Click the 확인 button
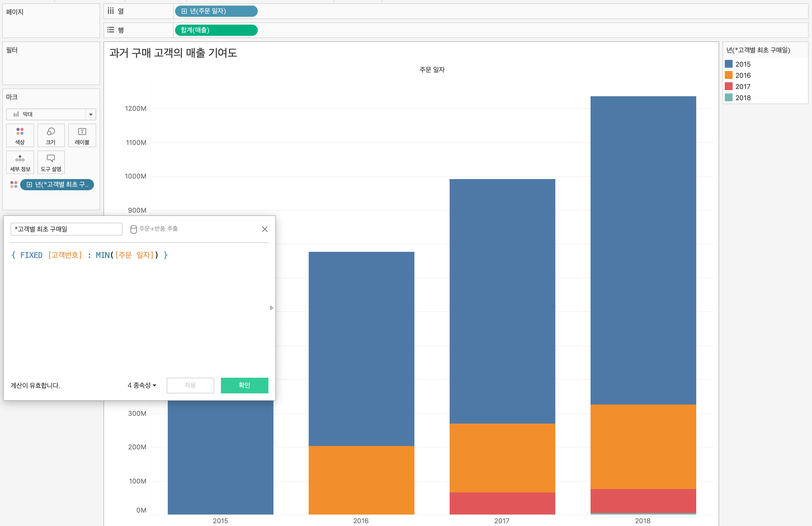The height and width of the screenshot is (526, 812). pyautogui.click(x=244, y=385)
